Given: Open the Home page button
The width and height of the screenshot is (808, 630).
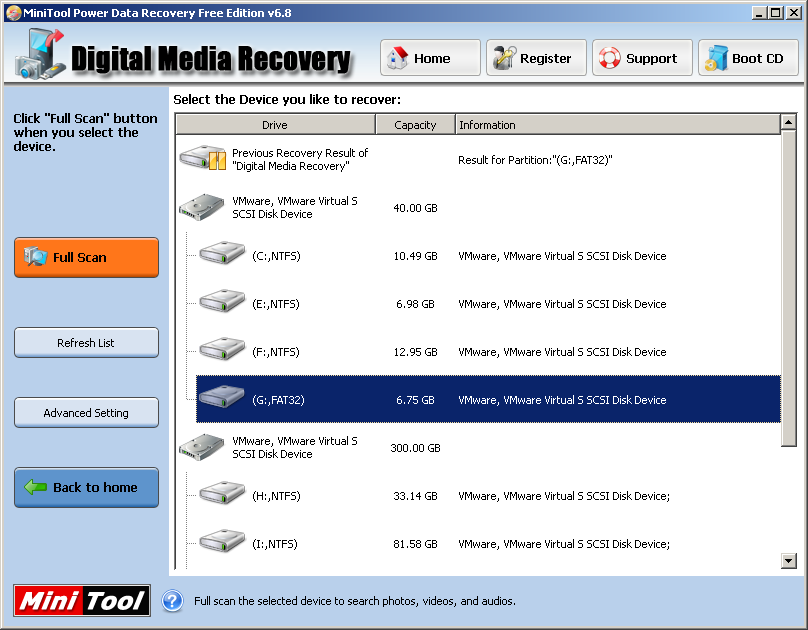Looking at the screenshot, I should 430,58.
